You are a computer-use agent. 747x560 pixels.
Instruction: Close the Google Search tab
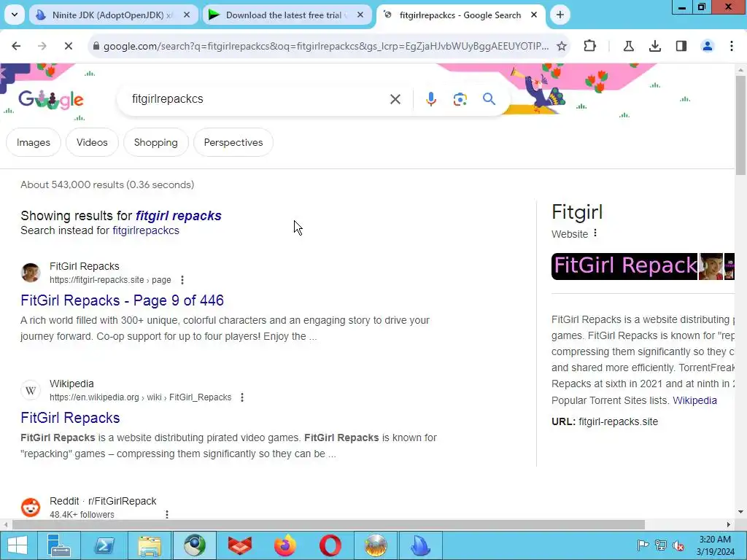[534, 15]
